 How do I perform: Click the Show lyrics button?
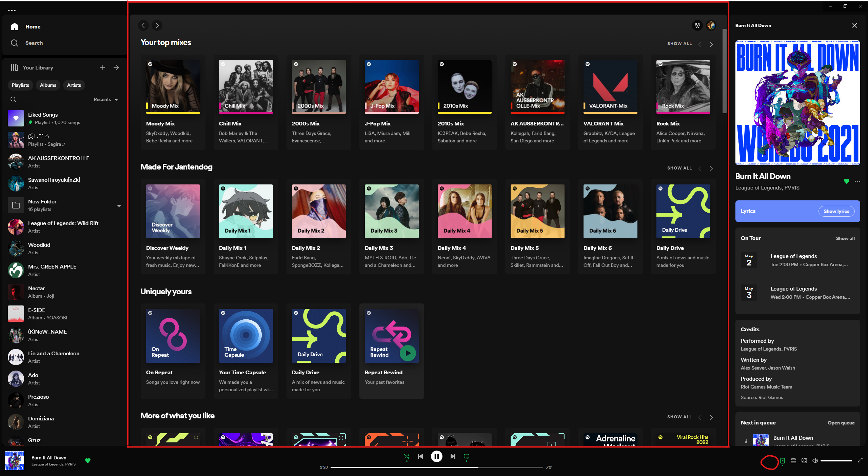click(836, 211)
